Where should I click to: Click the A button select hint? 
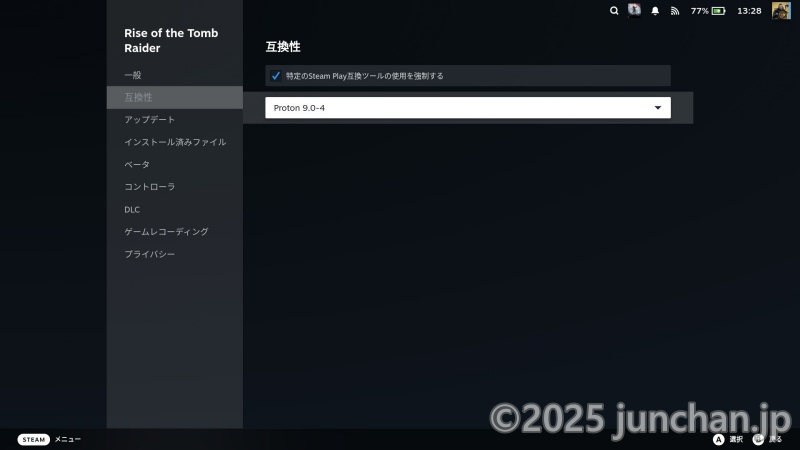pos(728,439)
